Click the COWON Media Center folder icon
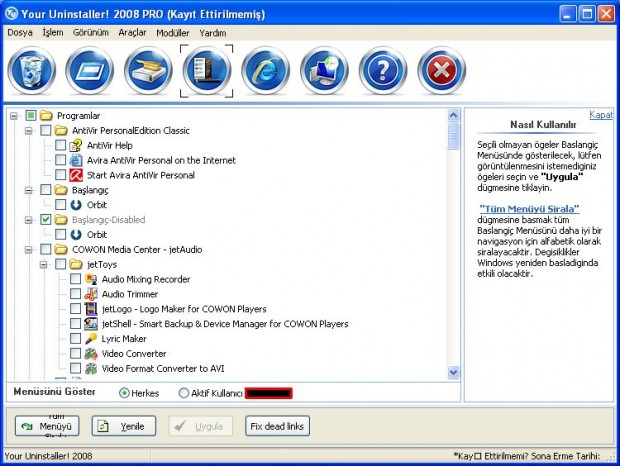The height and width of the screenshot is (466, 620). [60, 249]
